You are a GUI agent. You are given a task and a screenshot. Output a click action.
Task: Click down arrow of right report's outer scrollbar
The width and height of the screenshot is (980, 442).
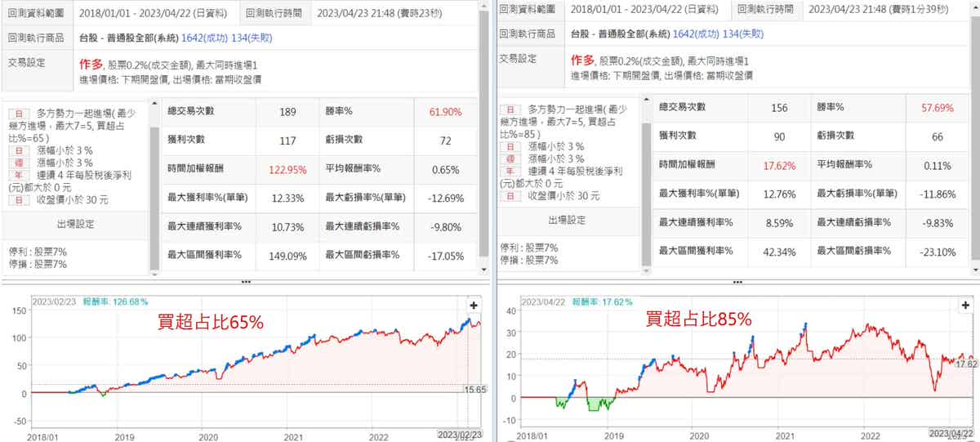pos(975,270)
